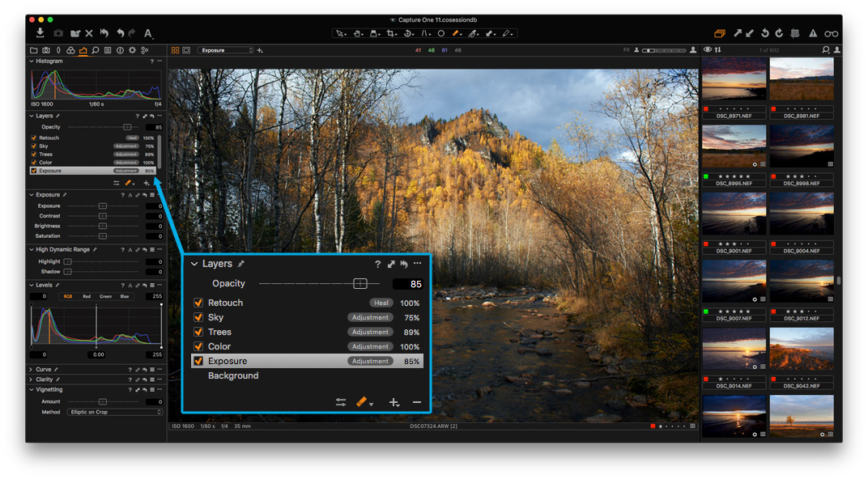Click the Undo arrow in the top toolbar
Image resolution: width=868 pixels, height=479 pixels.
[121, 33]
